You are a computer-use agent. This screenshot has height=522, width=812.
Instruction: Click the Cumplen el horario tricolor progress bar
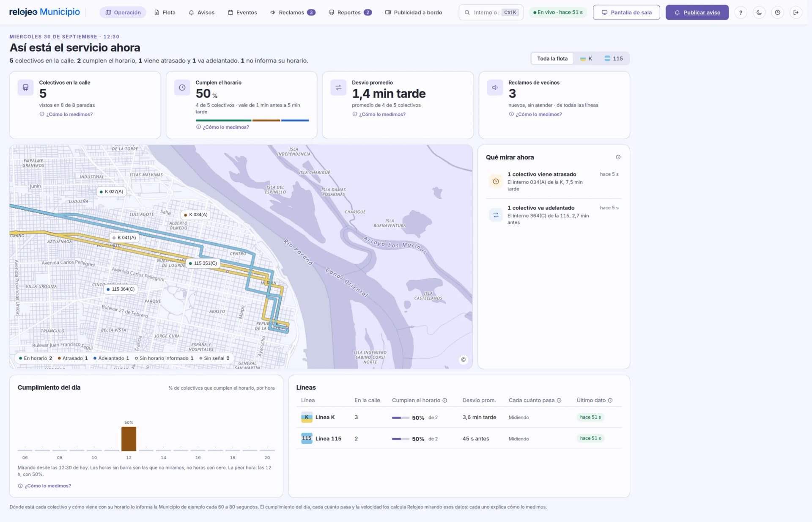click(x=252, y=121)
